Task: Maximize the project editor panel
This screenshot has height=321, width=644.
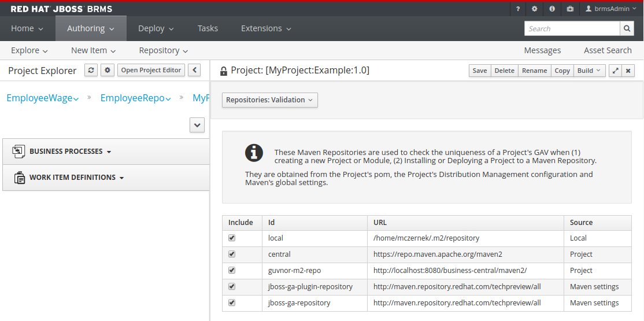Action: pyautogui.click(x=615, y=71)
